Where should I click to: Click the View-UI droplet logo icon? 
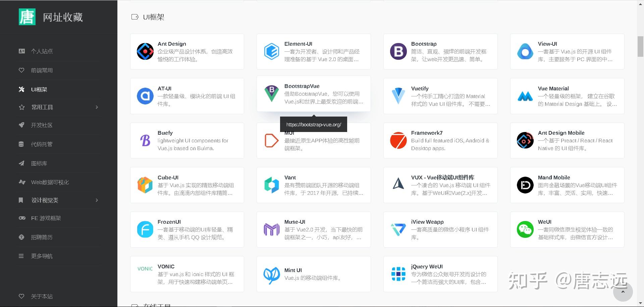[x=525, y=51]
